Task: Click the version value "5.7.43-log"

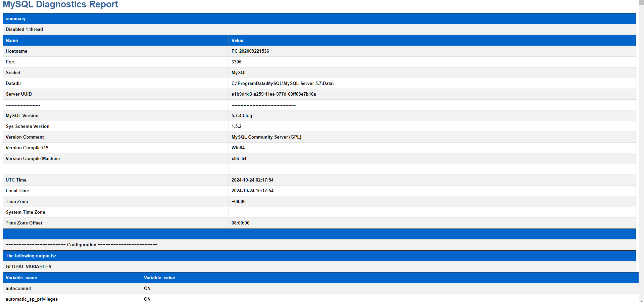Action: pos(242,116)
